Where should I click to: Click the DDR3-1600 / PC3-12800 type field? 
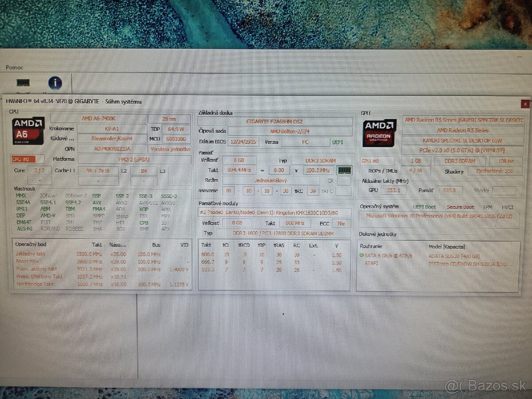284,233
